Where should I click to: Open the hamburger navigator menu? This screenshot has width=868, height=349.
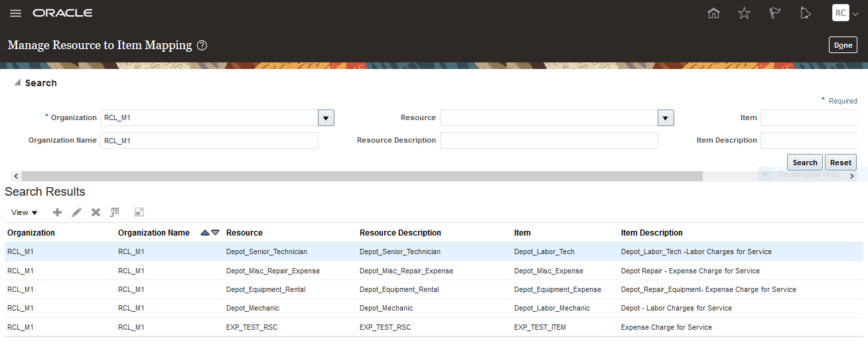(x=16, y=13)
